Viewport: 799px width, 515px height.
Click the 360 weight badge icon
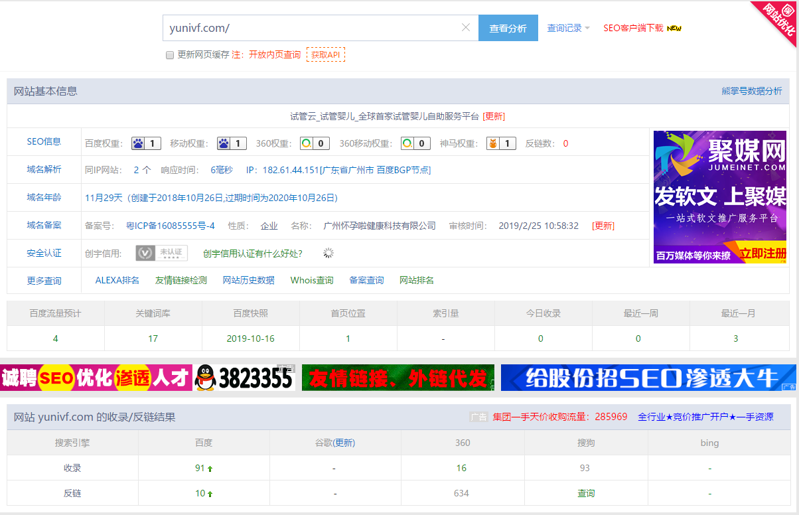click(314, 144)
